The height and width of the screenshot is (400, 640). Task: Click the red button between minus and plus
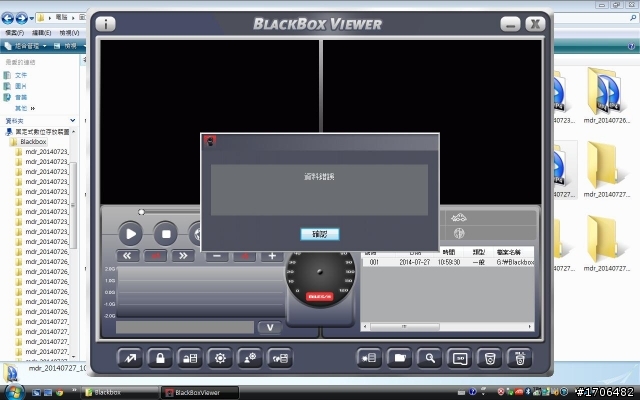click(244, 256)
